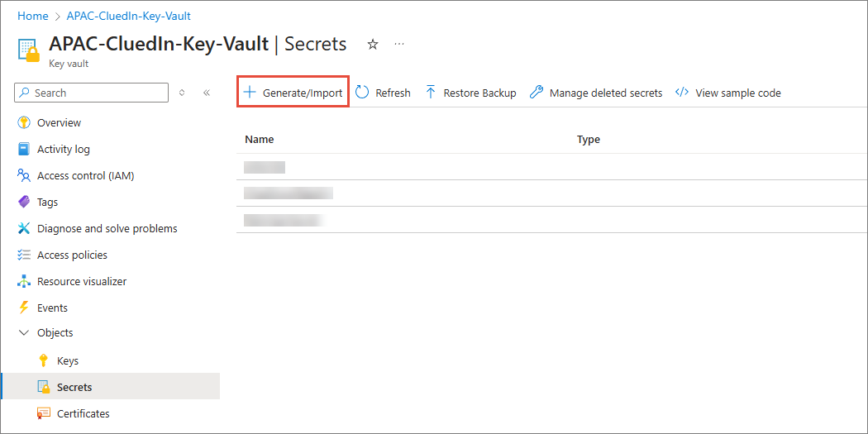Click Manage deleted secrets
The image size is (868, 434).
click(x=606, y=93)
